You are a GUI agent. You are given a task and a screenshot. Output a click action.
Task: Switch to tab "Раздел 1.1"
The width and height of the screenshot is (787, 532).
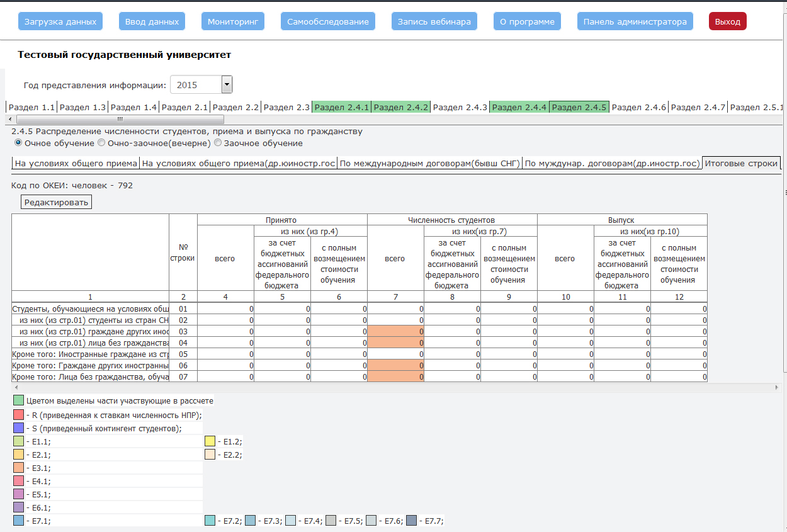(31, 107)
